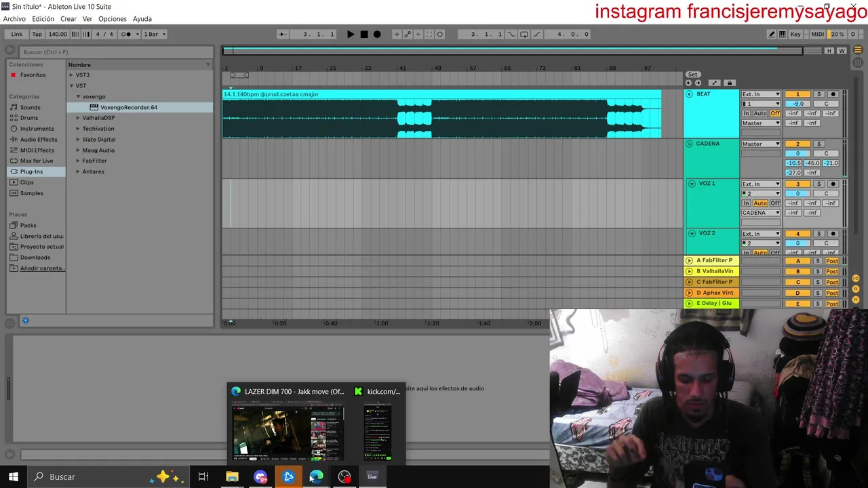Screen dimensions: 868x488
Task: Click the 140.00 tempo field
Action: (x=58, y=35)
